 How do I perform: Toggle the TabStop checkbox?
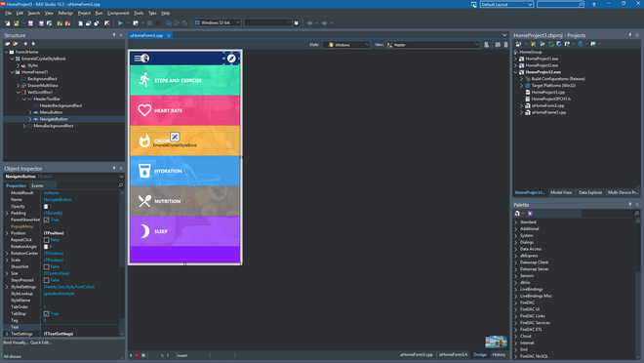(x=47, y=314)
